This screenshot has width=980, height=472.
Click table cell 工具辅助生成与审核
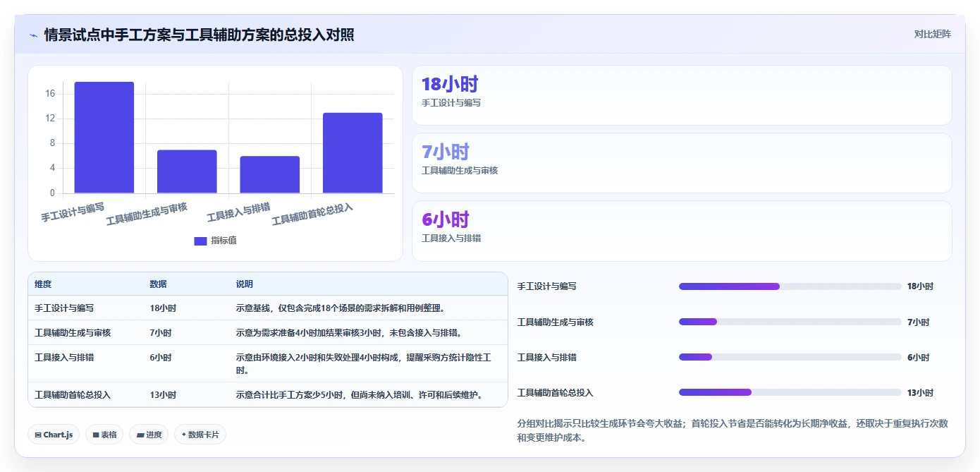click(73, 333)
